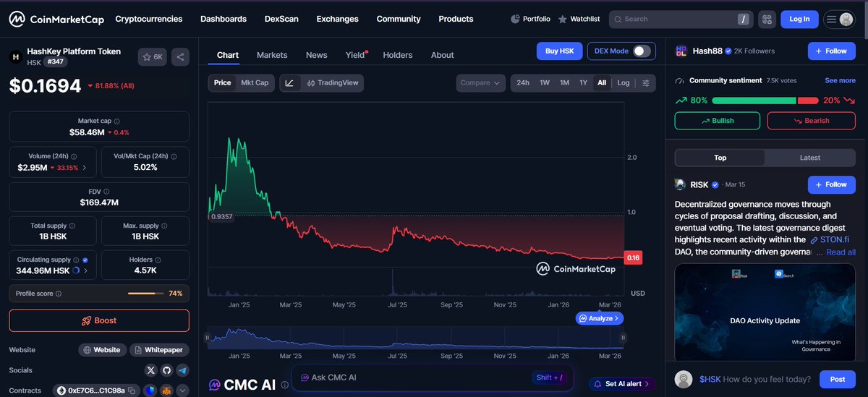868x397 pixels.
Task: Switch to the Yield tab
Action: (x=355, y=55)
